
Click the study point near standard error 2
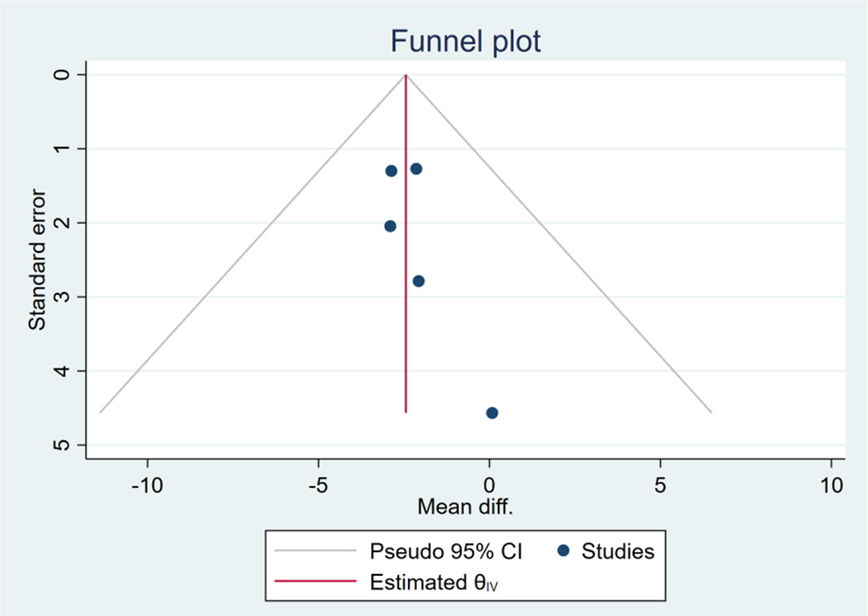click(x=390, y=226)
